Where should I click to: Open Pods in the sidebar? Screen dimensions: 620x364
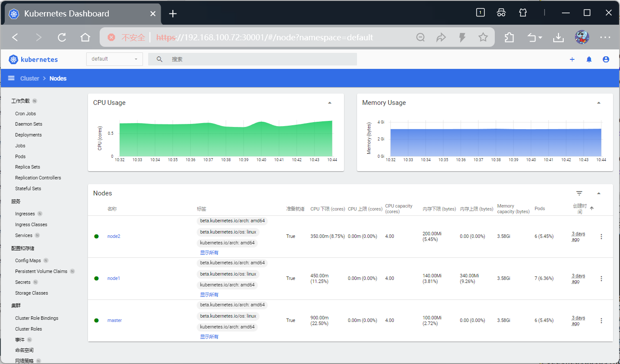pos(20,156)
